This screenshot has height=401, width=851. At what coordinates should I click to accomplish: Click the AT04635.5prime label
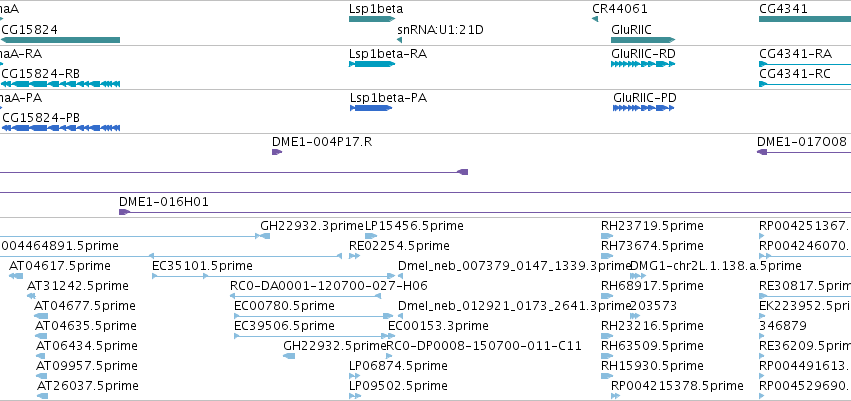85,326
